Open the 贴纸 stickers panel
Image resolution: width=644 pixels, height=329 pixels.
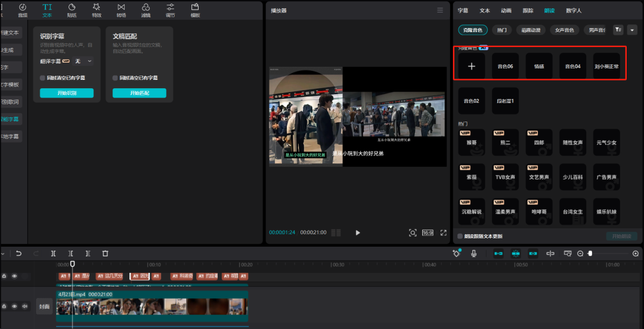pyautogui.click(x=72, y=10)
